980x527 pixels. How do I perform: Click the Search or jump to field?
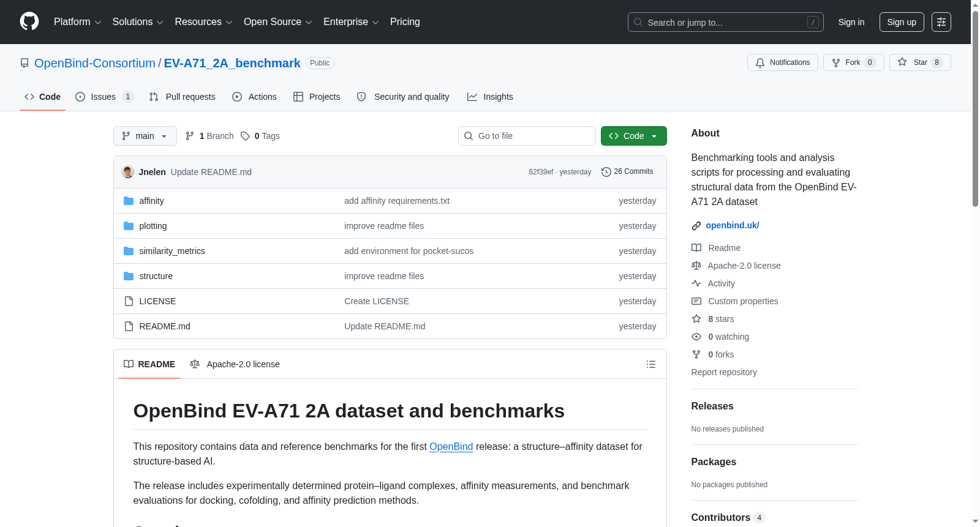tap(726, 22)
